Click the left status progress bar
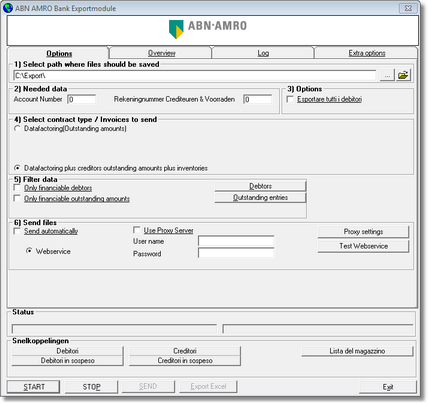This screenshot has height=404, width=428. coord(114,329)
